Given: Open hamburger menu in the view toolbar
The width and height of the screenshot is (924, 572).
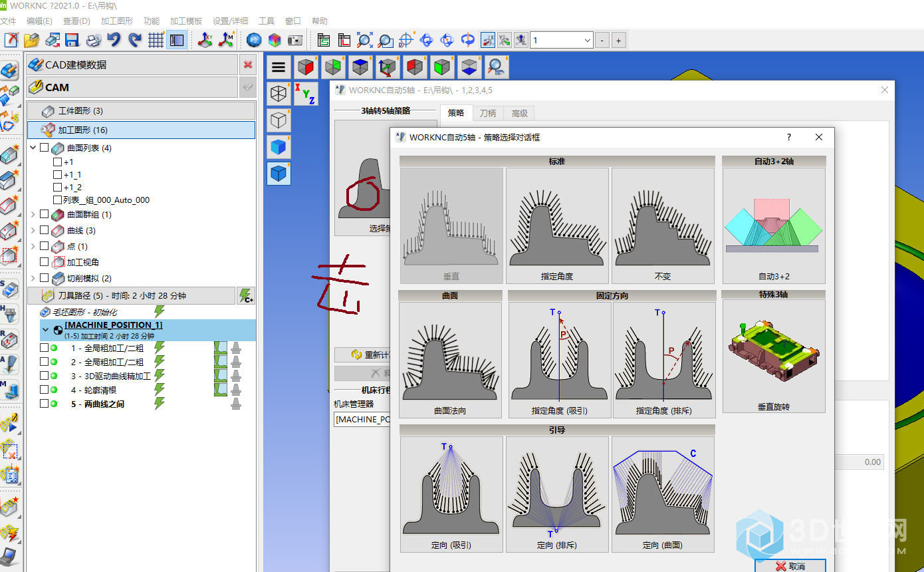Looking at the screenshot, I should pos(279,67).
